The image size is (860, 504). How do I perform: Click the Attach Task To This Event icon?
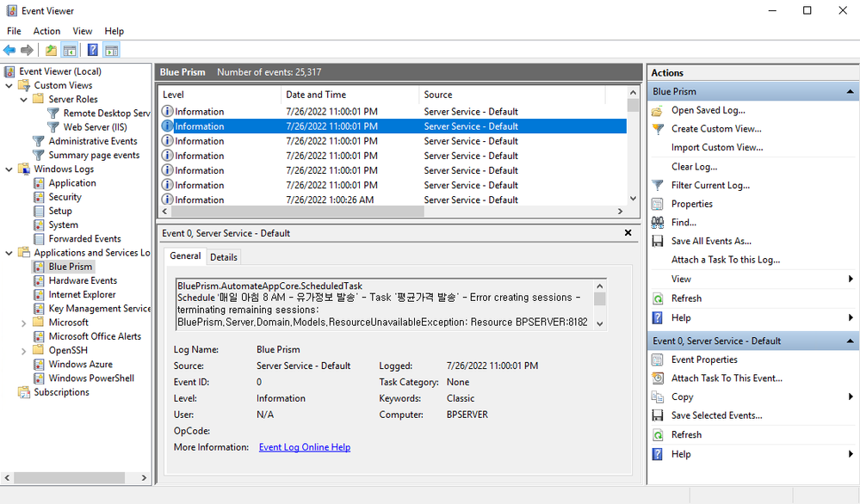[658, 378]
